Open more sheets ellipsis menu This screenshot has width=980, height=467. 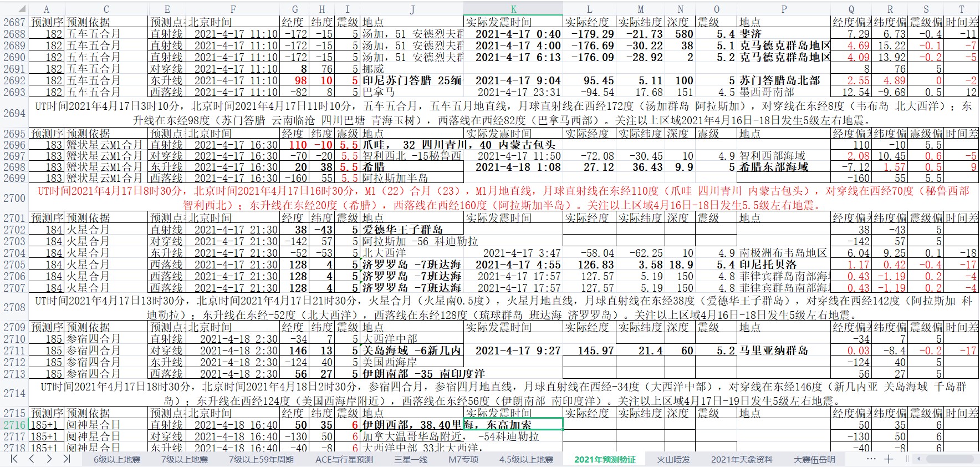[871, 459]
